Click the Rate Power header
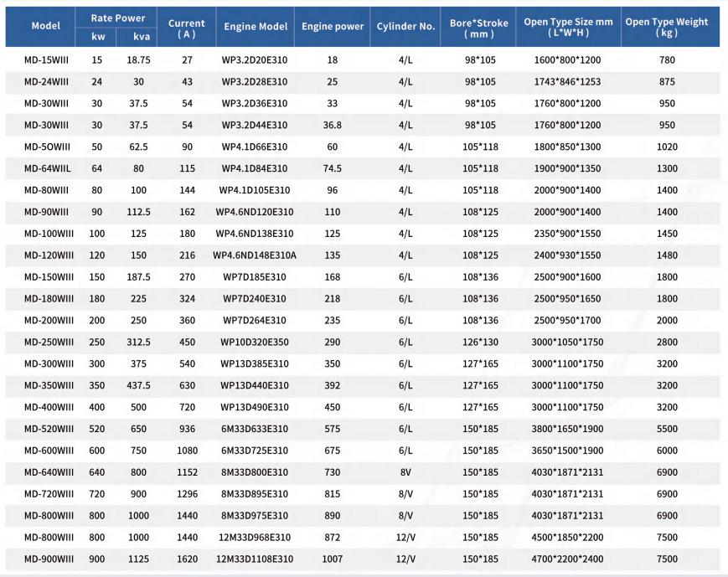The image size is (728, 577). 118,18
